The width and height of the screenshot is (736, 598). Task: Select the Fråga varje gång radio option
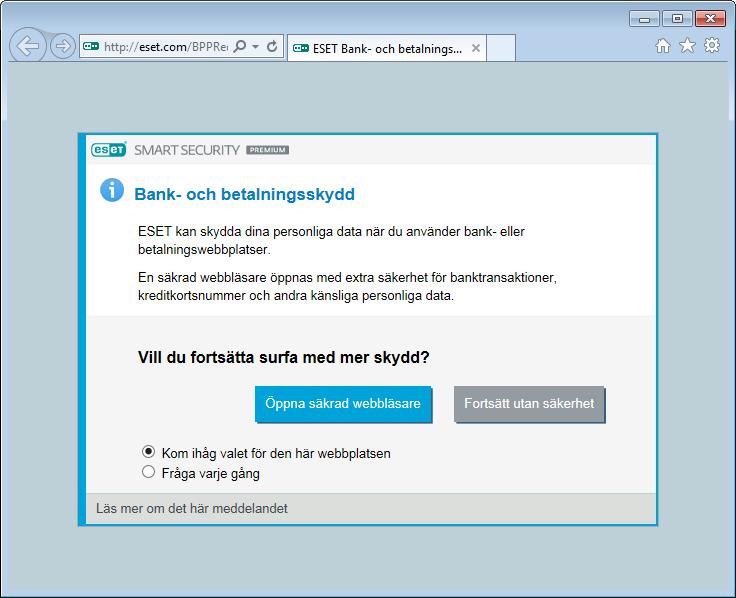coord(148,471)
